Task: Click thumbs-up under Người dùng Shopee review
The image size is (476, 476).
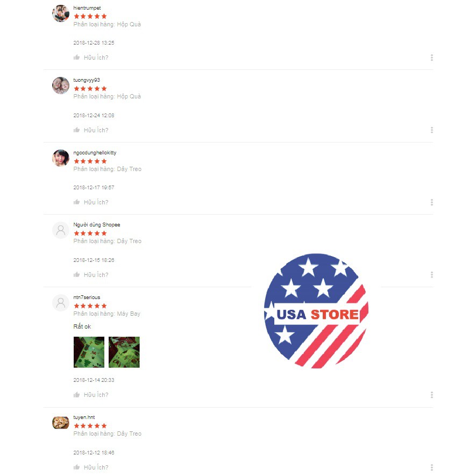Action: tap(76, 274)
